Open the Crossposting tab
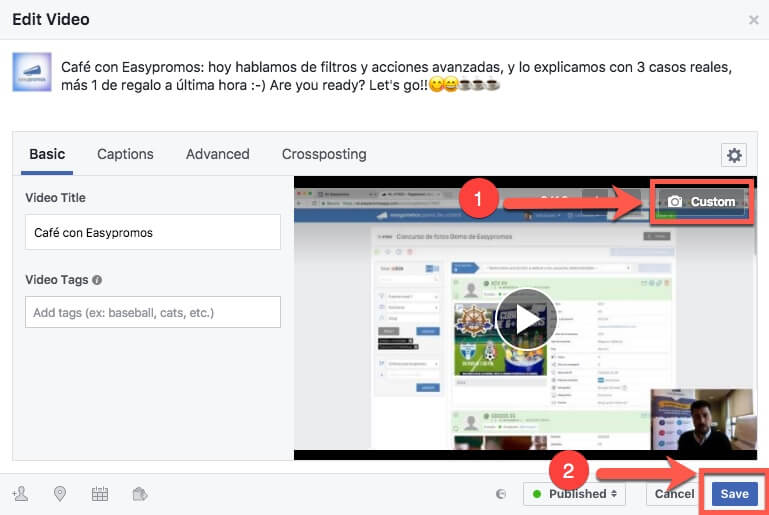The width and height of the screenshot is (769, 515). pyautogui.click(x=324, y=154)
